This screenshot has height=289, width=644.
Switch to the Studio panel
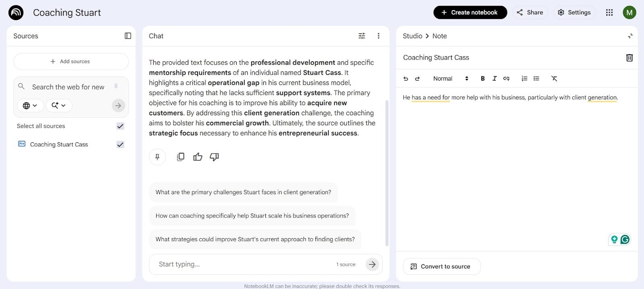(x=411, y=36)
